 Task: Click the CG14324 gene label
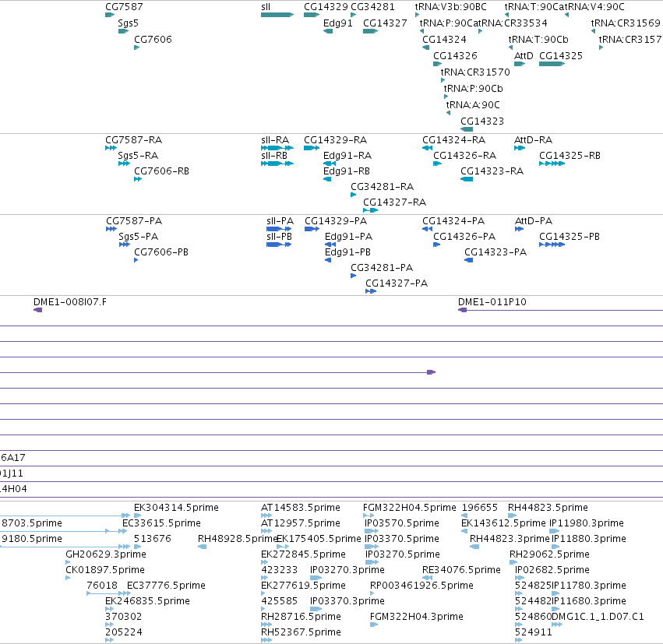[444, 40]
